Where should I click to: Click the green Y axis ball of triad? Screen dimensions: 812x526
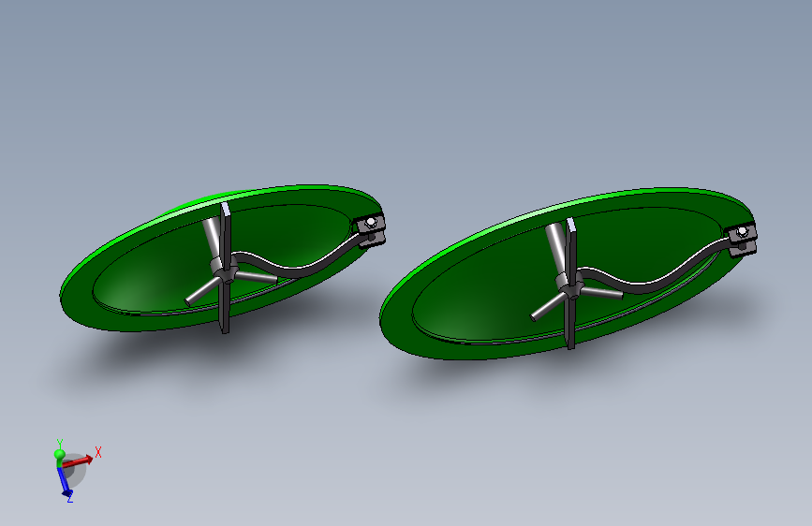pos(60,455)
